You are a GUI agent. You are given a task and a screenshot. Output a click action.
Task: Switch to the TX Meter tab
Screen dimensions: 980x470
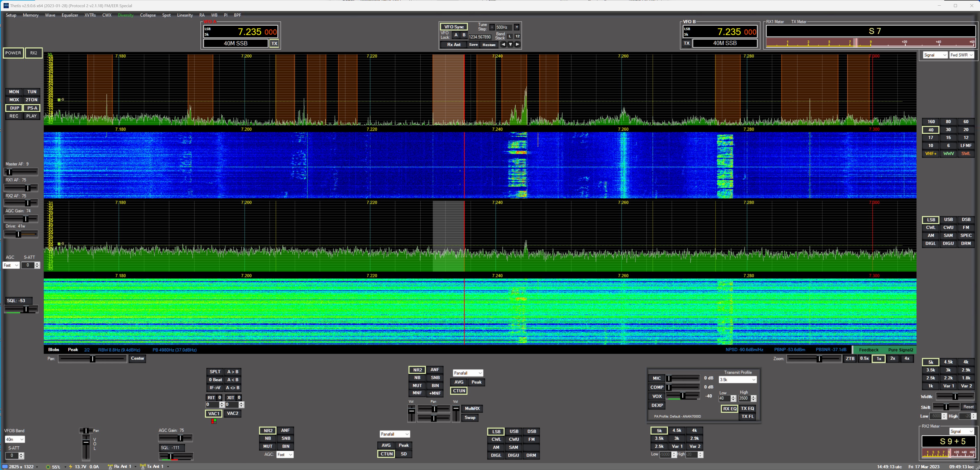(798, 22)
